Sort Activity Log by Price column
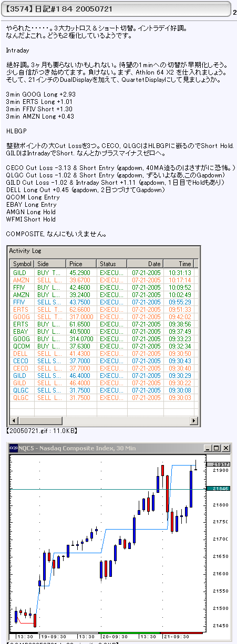Viewport: 237px width, 644px height. pos(81,263)
